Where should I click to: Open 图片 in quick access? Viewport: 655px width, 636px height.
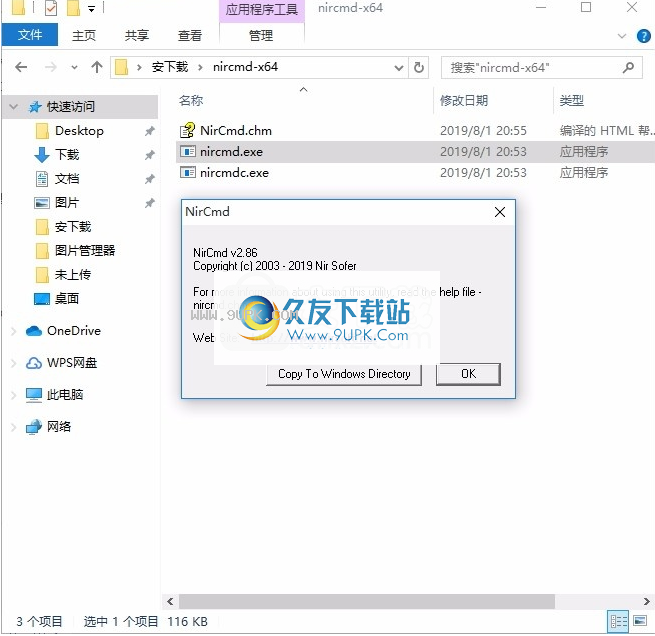pyautogui.click(x=67, y=203)
